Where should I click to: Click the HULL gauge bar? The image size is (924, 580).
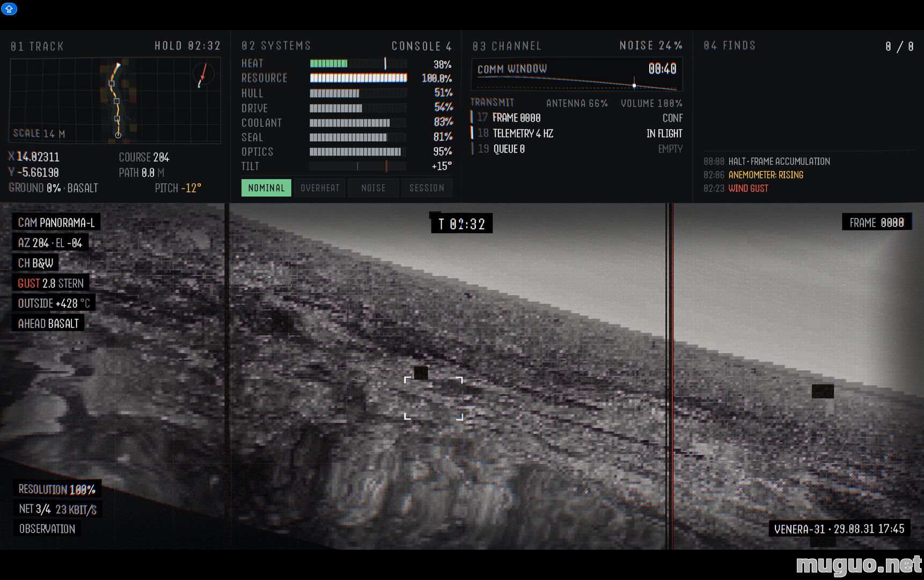click(358, 93)
